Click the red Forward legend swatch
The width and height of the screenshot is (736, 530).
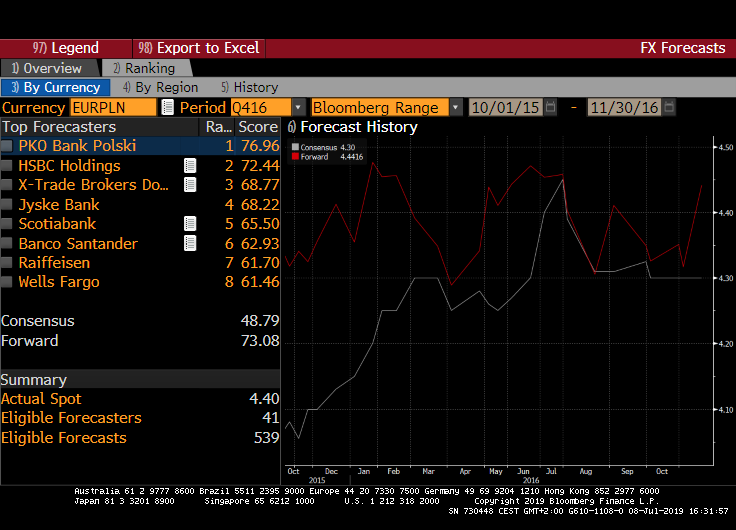click(295, 157)
